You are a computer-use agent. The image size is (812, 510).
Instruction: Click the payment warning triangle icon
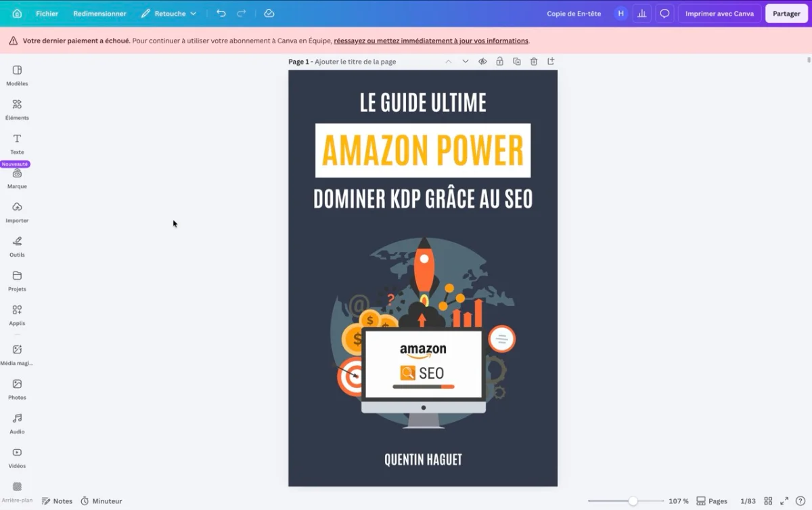[14, 41]
